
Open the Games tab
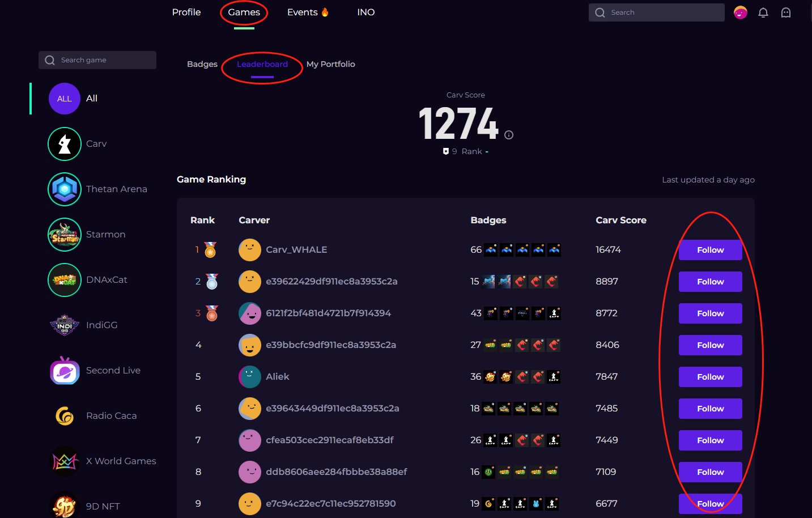click(x=244, y=12)
